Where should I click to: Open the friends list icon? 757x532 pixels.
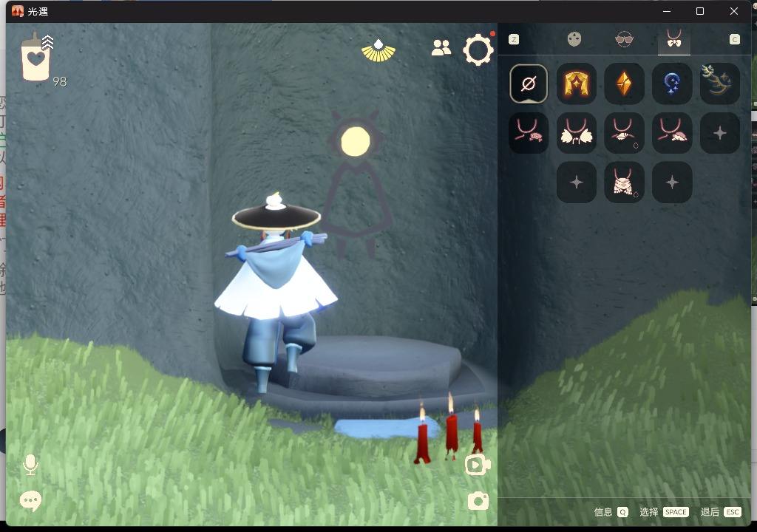[441, 48]
